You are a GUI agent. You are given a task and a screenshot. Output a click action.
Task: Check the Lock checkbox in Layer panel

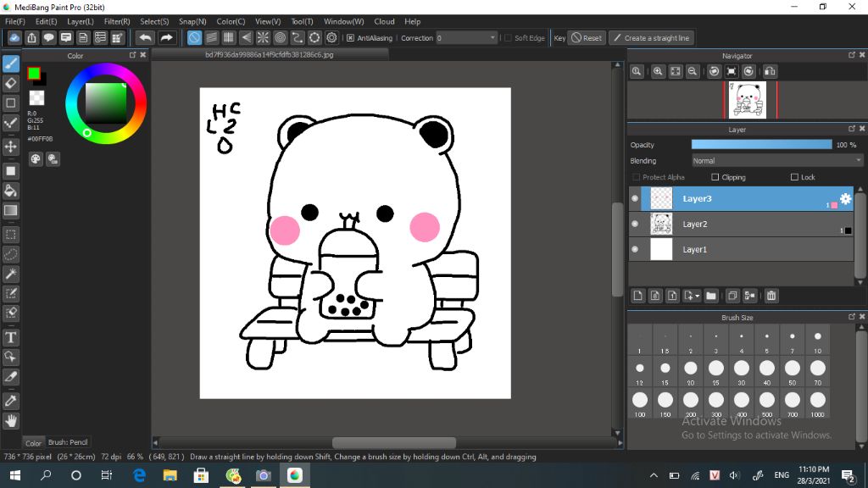794,177
